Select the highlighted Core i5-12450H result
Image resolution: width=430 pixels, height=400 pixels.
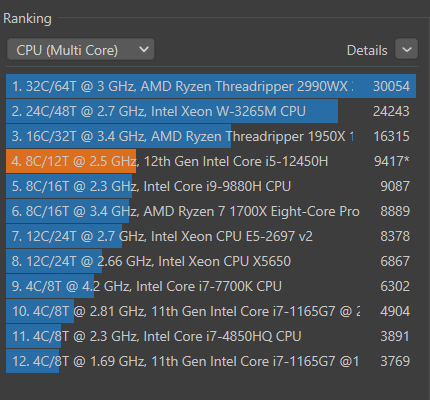click(211, 161)
